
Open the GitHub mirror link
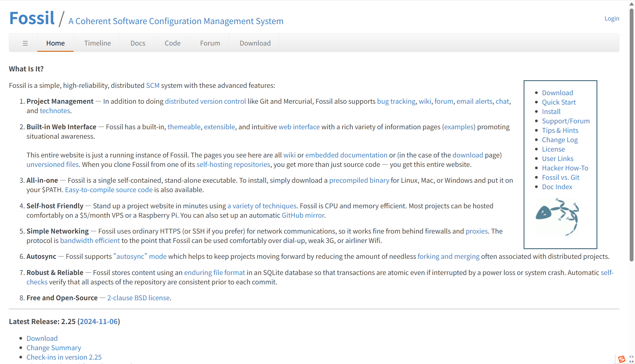pyautogui.click(x=303, y=215)
